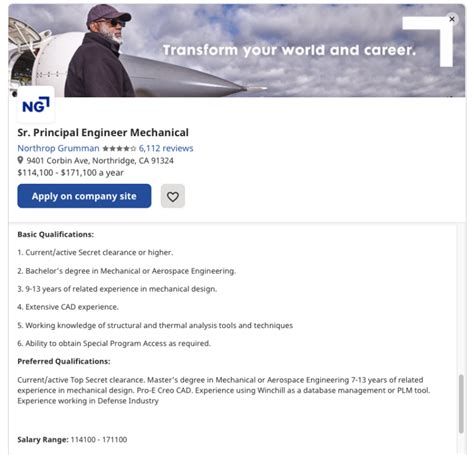Save the job with the heart icon

point(173,196)
